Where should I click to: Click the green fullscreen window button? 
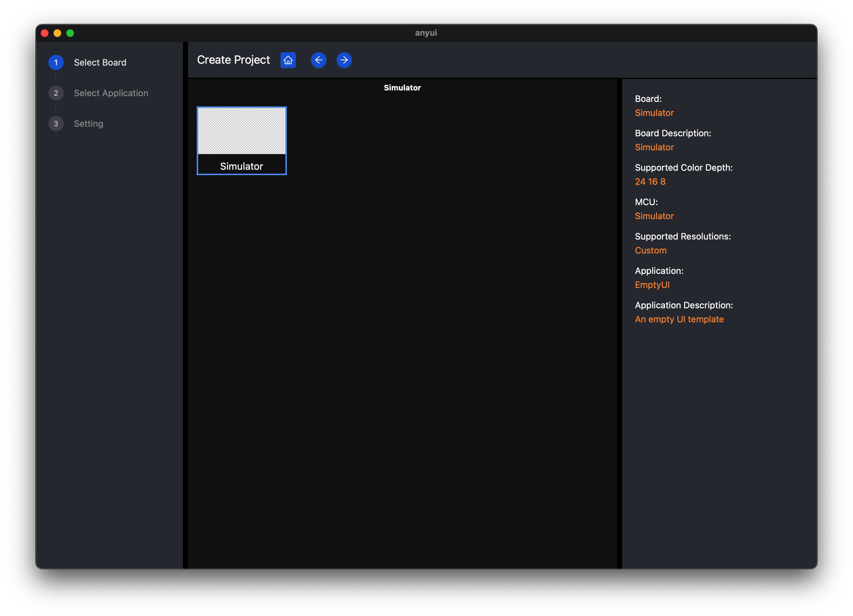coord(70,33)
